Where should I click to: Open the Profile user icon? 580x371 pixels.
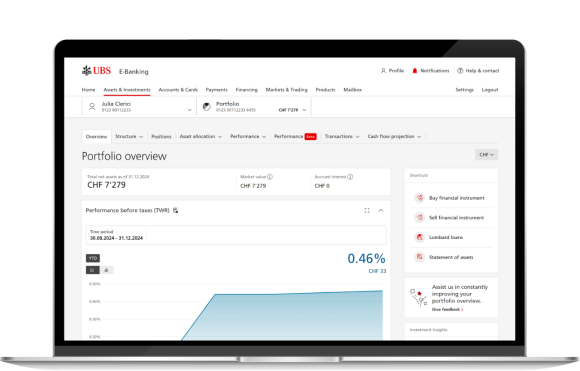383,71
